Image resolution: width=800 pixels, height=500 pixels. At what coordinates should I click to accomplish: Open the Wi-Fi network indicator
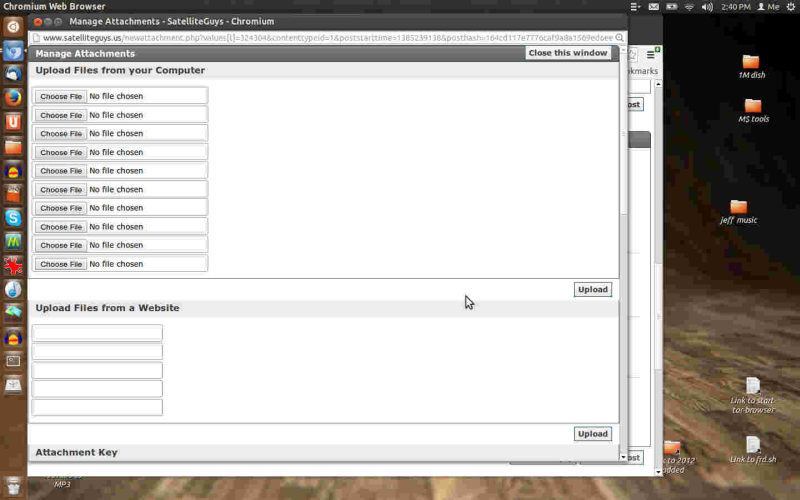[x=689, y=7]
